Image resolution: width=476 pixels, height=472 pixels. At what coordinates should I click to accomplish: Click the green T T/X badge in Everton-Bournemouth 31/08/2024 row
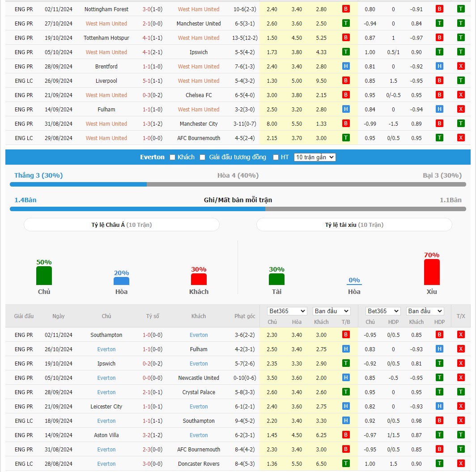click(461, 449)
